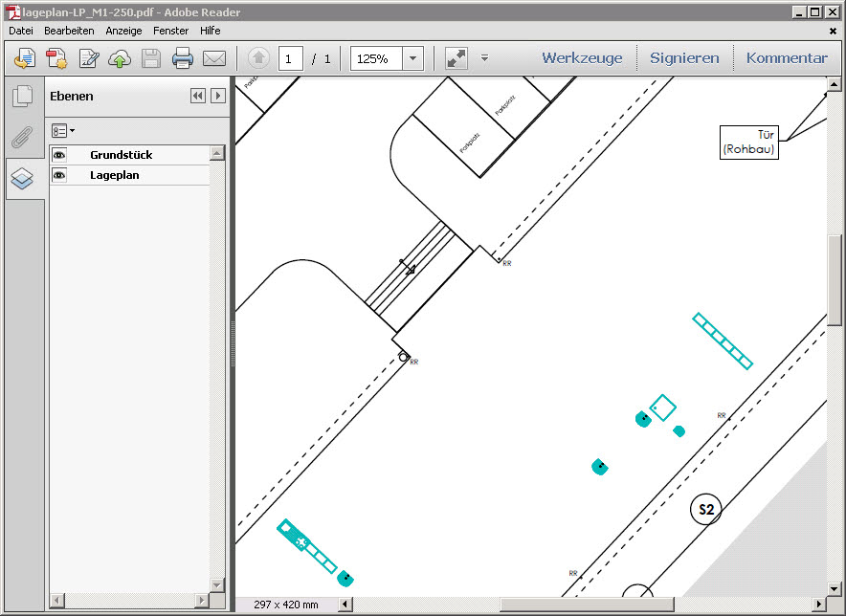
Task: Click the document horizontal scrollbar thumb
Action: (587, 605)
